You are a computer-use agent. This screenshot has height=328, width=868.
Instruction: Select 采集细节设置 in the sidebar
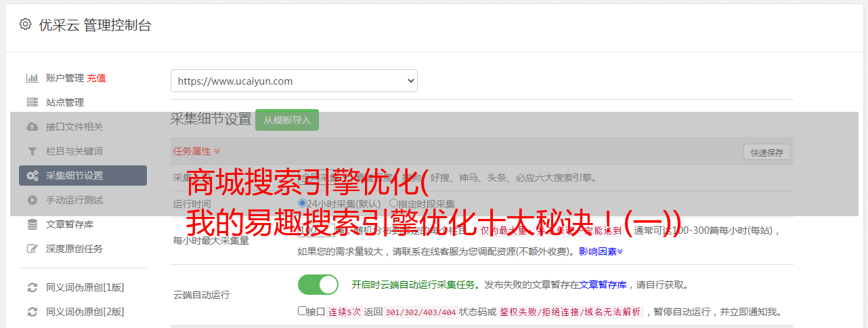tap(83, 176)
